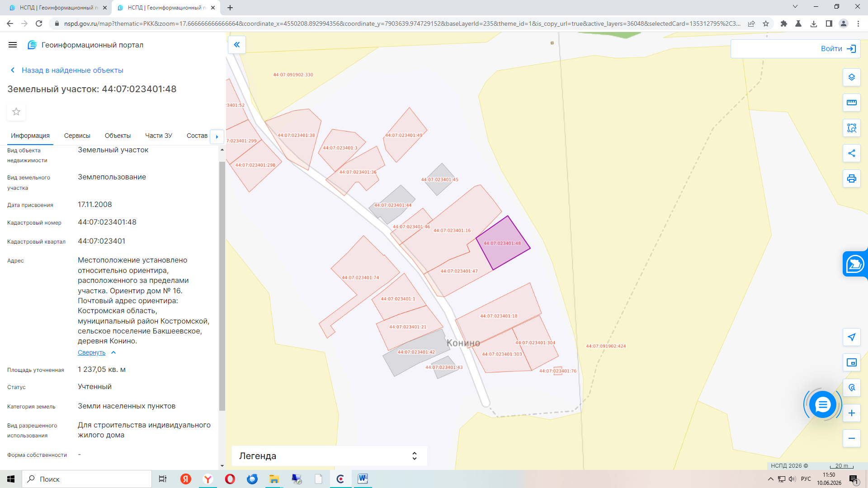Share the map via share icon
The image size is (868, 488).
[852, 153]
